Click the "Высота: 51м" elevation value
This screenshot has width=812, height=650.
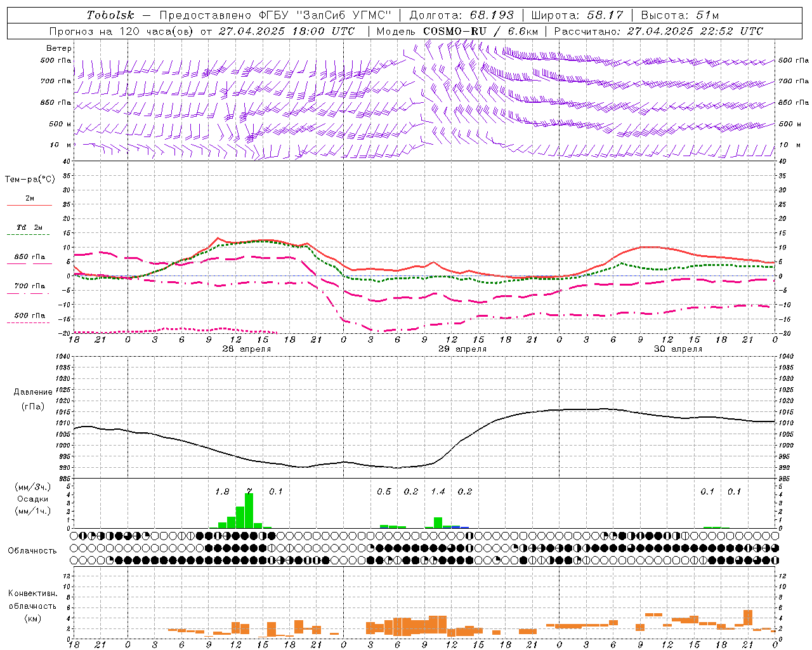(x=680, y=15)
